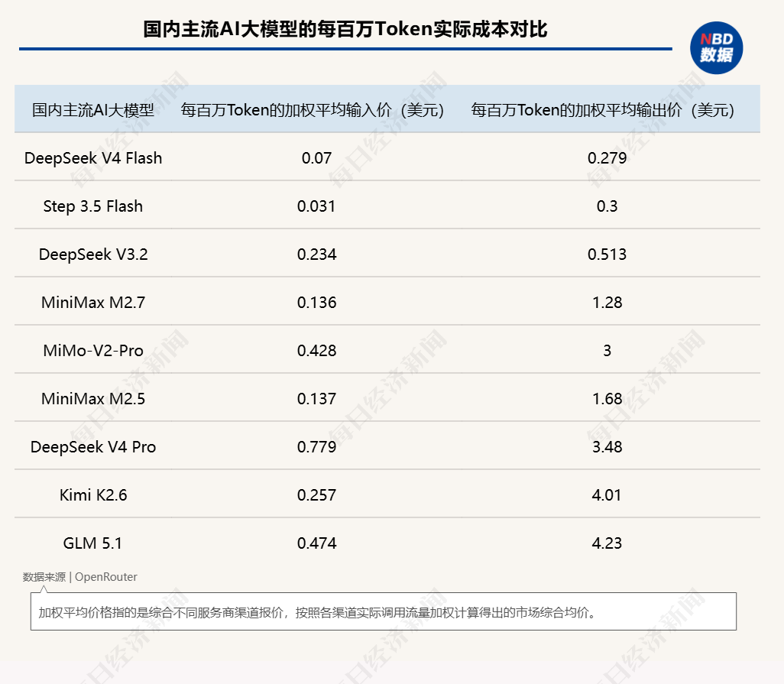Select the GLM 5.1 row
Viewport: 784px width, 684px height.
93,543
